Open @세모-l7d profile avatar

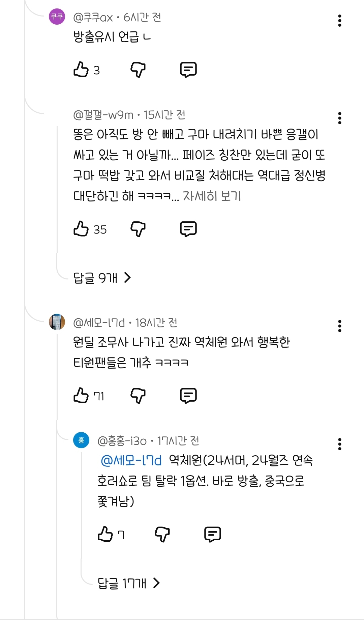(57, 322)
